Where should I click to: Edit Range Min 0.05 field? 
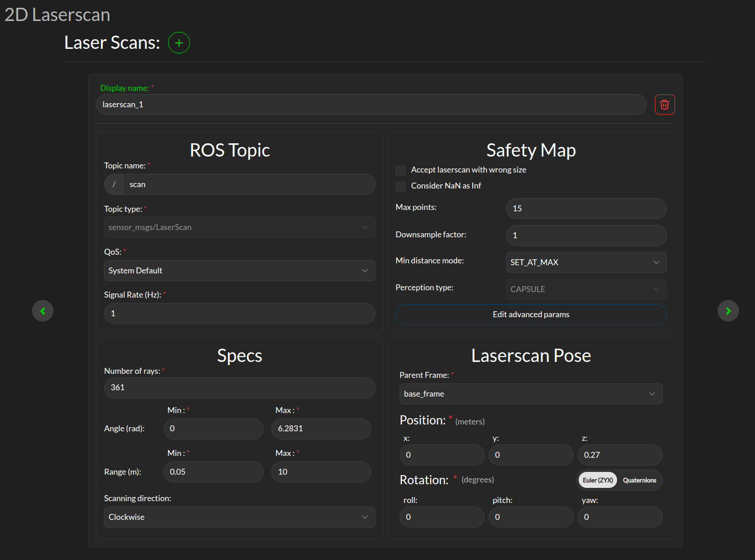point(213,472)
